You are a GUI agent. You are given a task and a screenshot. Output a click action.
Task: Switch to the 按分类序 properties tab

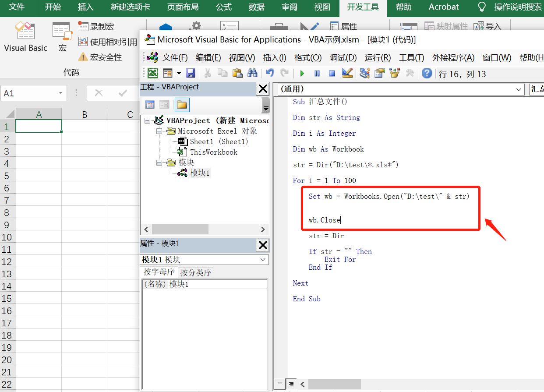[196, 272]
